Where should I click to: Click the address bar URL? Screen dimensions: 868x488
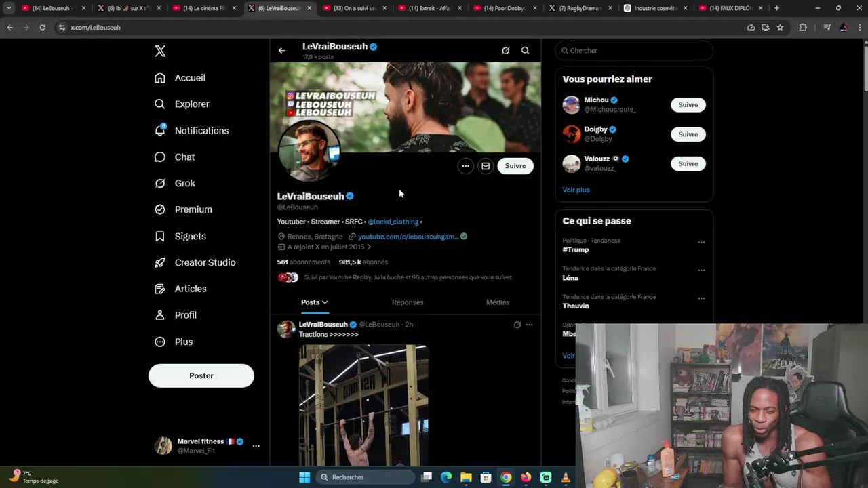(x=96, y=28)
